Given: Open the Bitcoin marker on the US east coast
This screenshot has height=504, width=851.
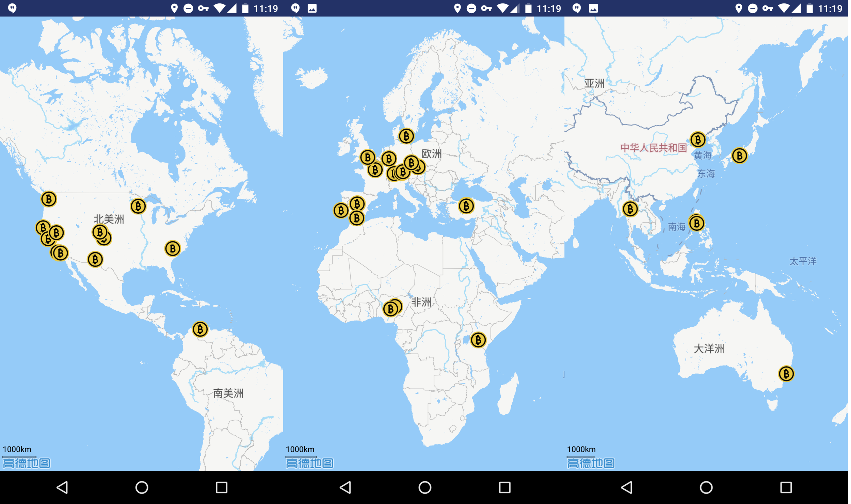Looking at the screenshot, I should pos(173,249).
